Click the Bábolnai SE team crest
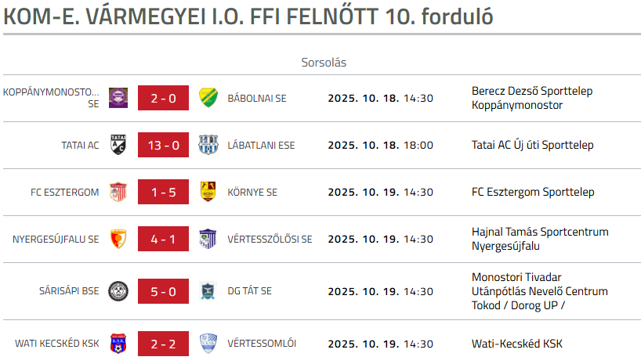The width and height of the screenshot is (641, 364). (x=208, y=98)
